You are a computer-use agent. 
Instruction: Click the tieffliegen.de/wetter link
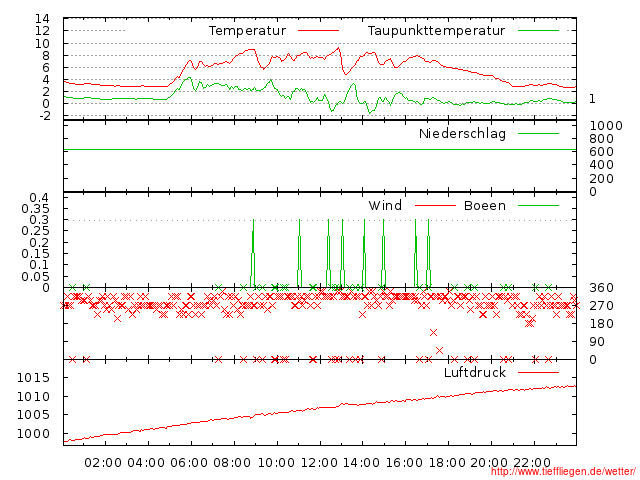[563, 471]
